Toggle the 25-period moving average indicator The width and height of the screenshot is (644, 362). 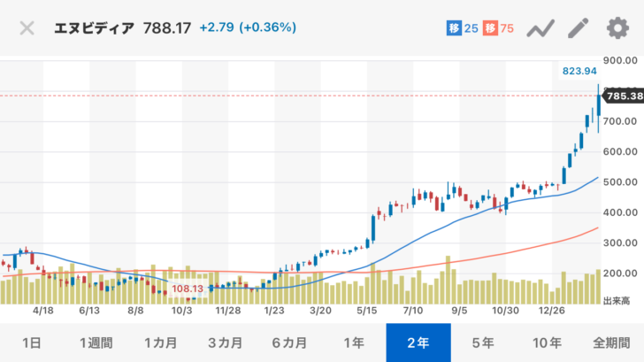[462, 28]
